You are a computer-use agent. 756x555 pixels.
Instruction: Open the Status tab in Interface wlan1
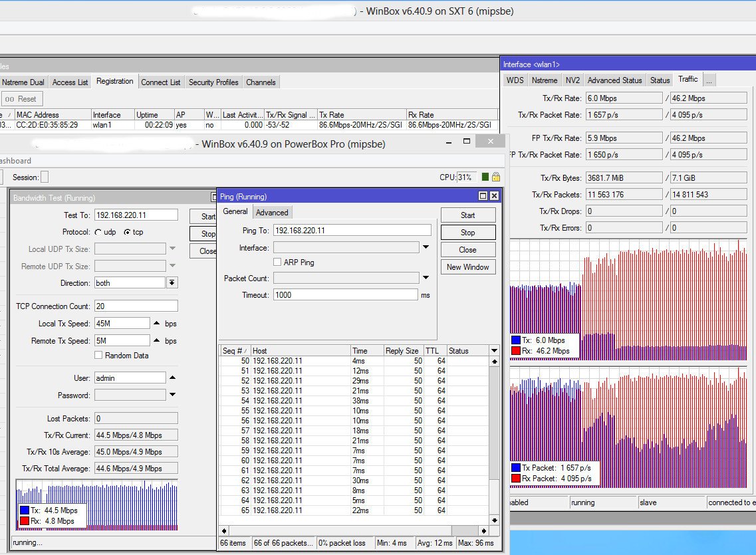coord(660,80)
